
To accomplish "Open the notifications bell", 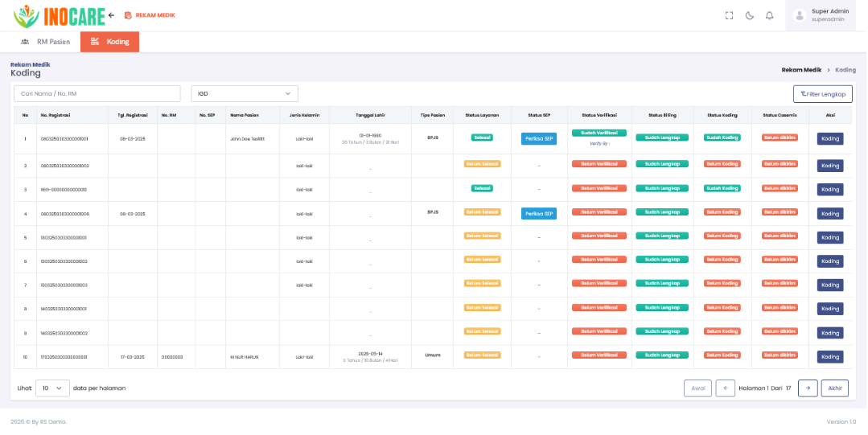I will [770, 15].
